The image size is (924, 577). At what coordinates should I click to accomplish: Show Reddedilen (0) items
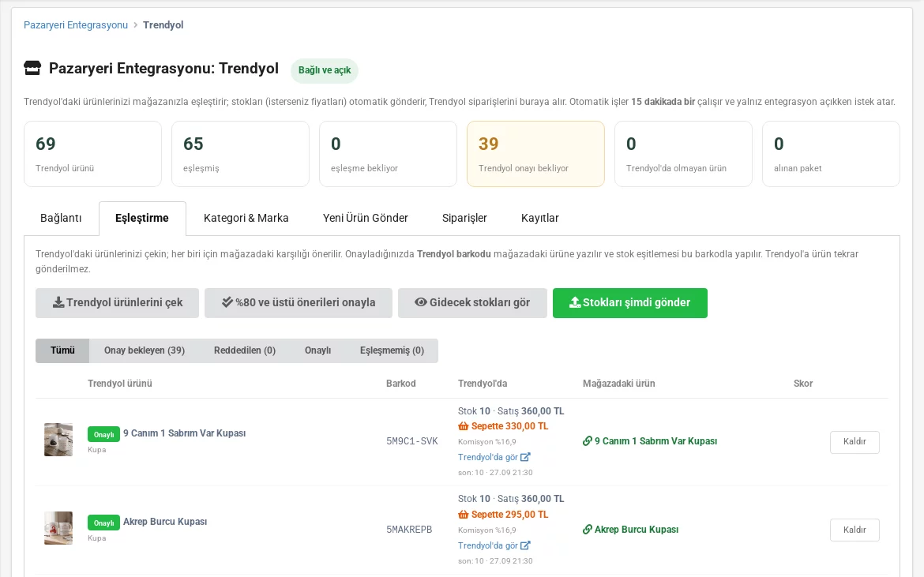(x=245, y=350)
